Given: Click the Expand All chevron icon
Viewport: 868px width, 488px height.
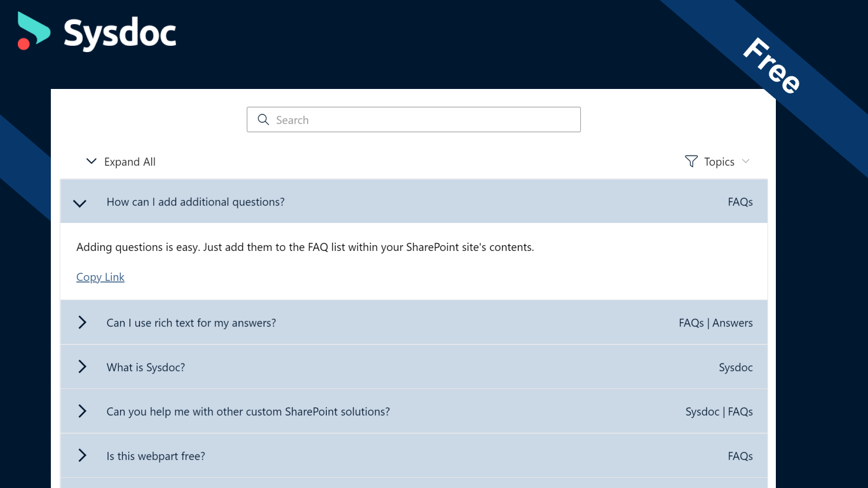Looking at the screenshot, I should point(91,161).
